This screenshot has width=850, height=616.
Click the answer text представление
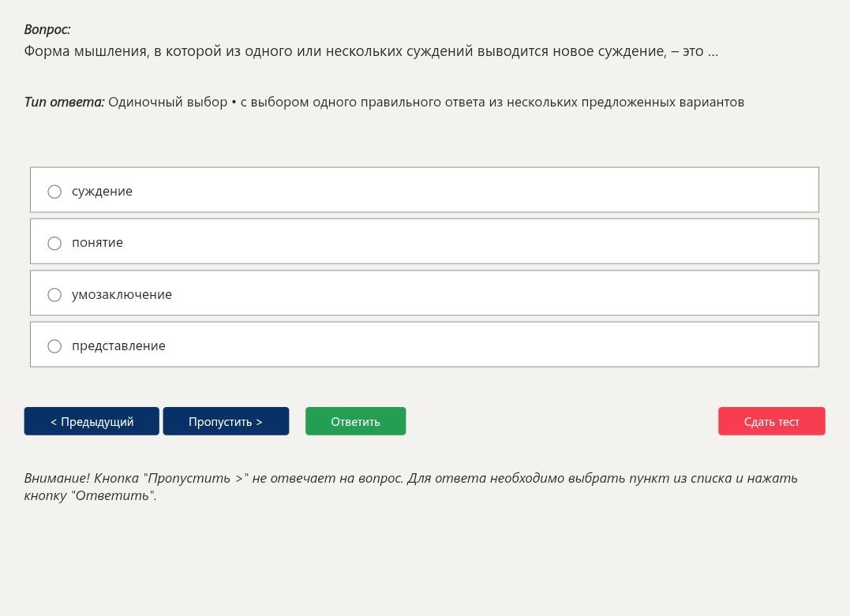point(118,345)
